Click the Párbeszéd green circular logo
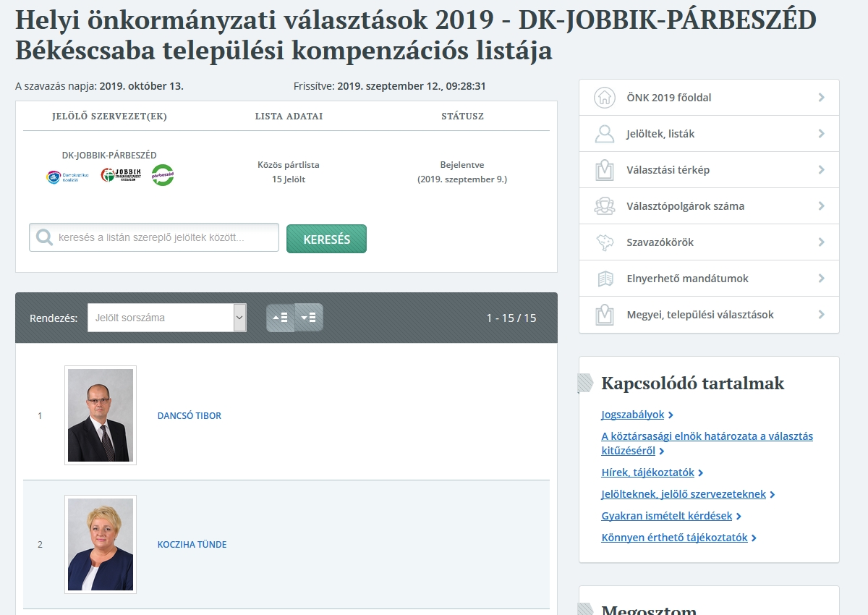 (x=163, y=175)
